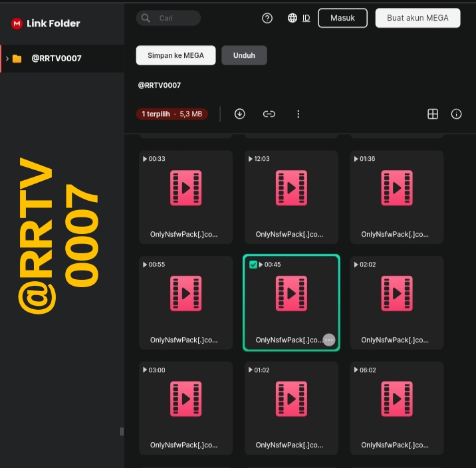Select the 00:55 video file icon
The image size is (476, 468).
pyautogui.click(x=185, y=293)
